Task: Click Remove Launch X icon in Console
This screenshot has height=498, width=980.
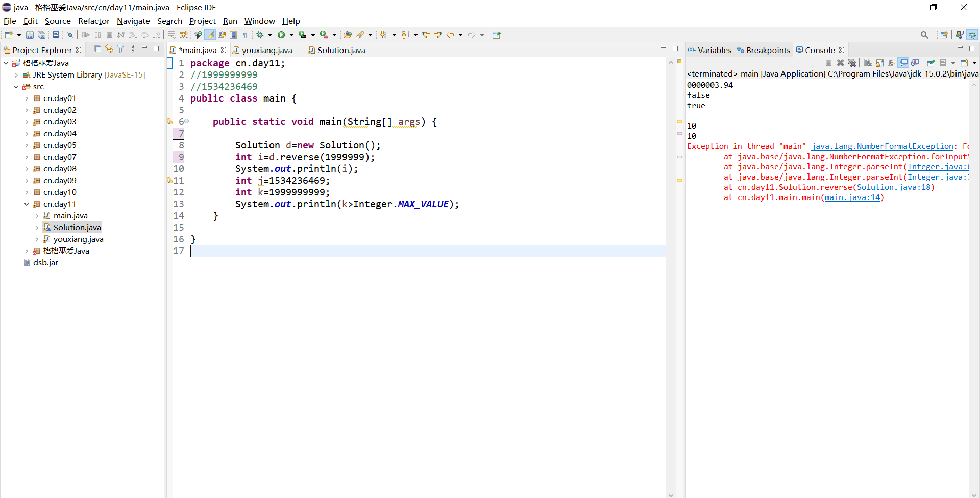Action: click(840, 63)
